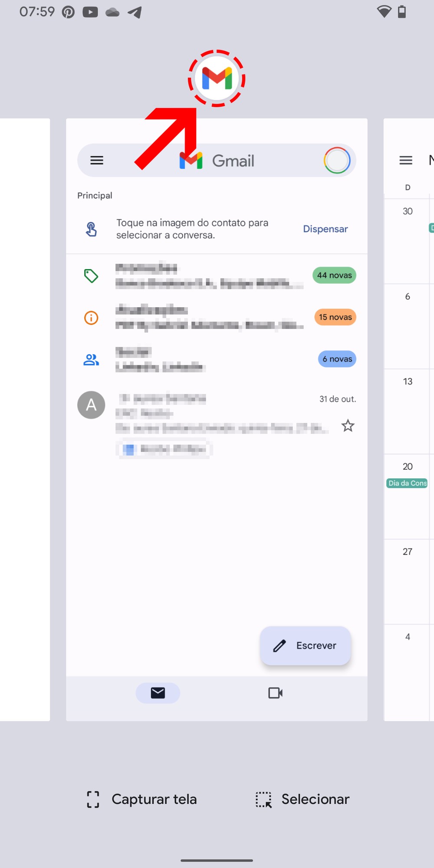Open the Social category people icon
Screen dimensions: 434x868
91,359
